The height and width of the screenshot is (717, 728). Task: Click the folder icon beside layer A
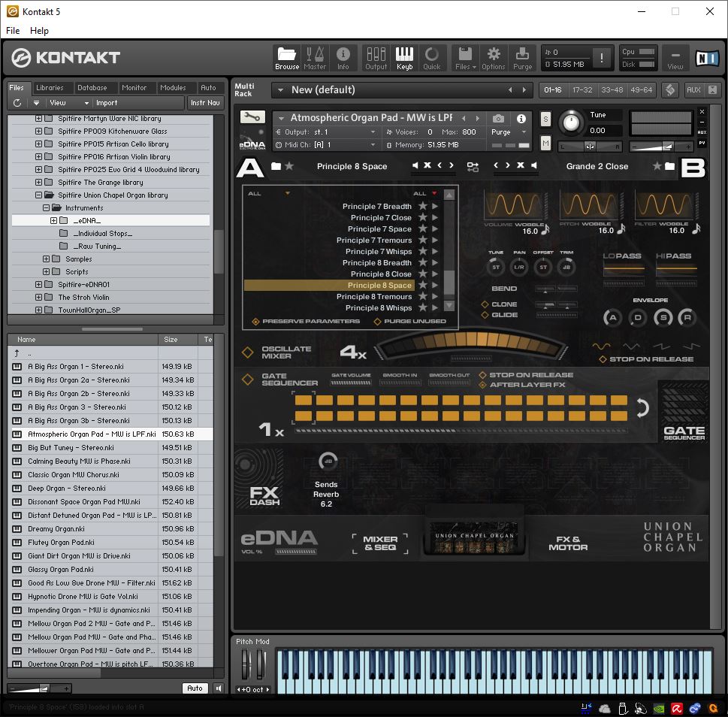click(x=276, y=166)
